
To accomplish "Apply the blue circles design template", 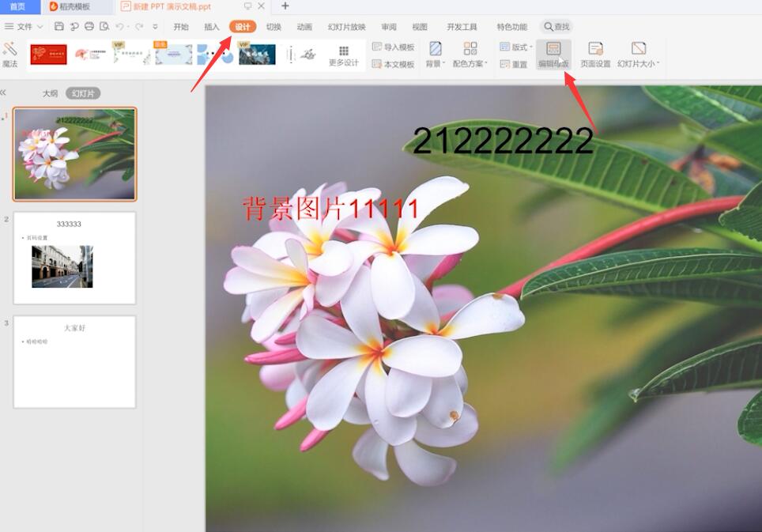I will pos(215,55).
